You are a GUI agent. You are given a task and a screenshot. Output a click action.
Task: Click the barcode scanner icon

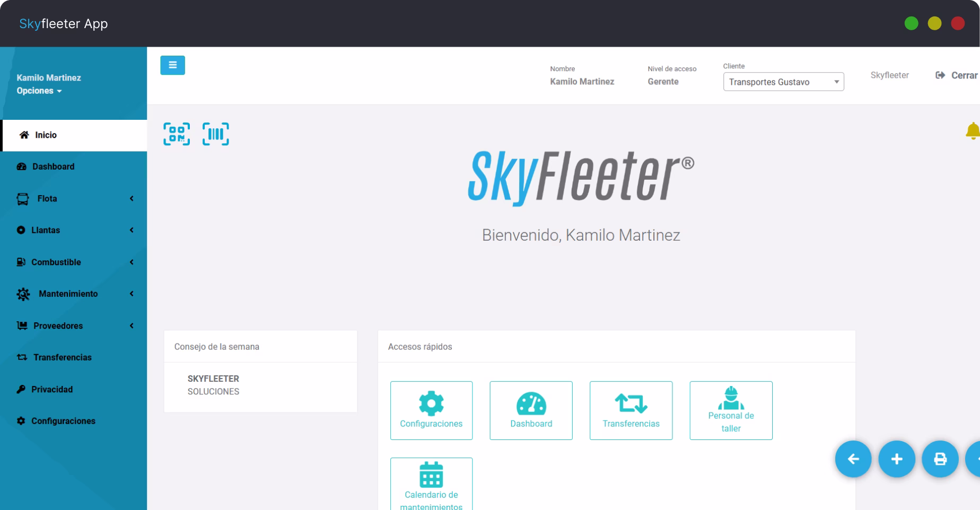pyautogui.click(x=215, y=134)
